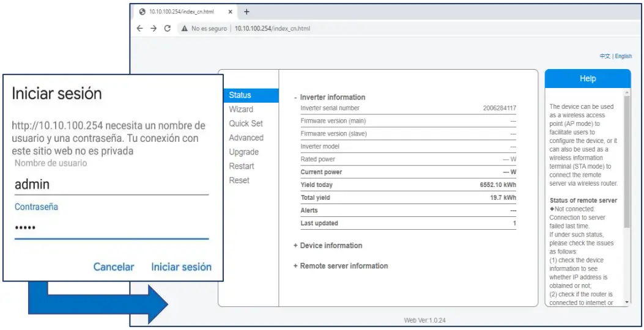Click the 'No es seguro' warning icon
Screen dimensions: 644x330
[x=184, y=28]
